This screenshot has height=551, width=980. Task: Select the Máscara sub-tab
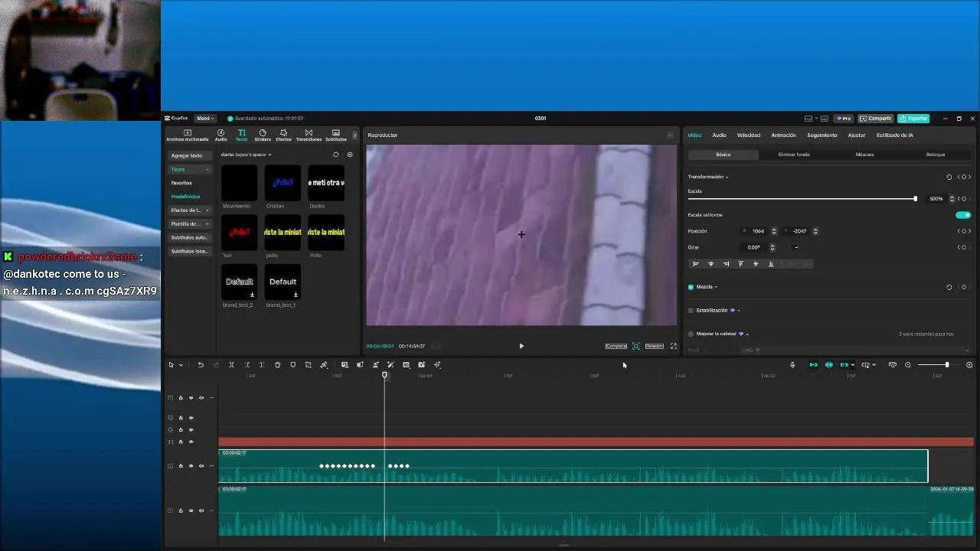click(x=864, y=155)
